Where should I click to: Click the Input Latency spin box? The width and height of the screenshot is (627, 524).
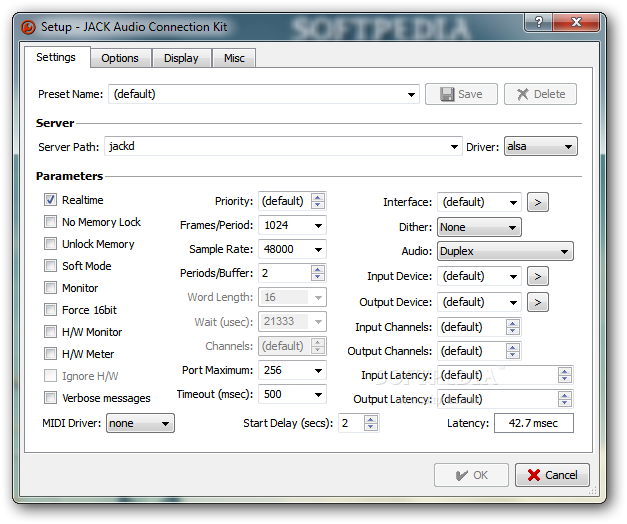[x=505, y=375]
